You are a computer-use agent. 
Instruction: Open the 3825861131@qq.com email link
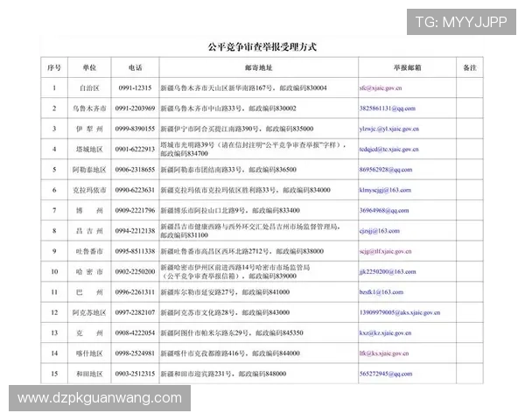pyautogui.click(x=388, y=108)
